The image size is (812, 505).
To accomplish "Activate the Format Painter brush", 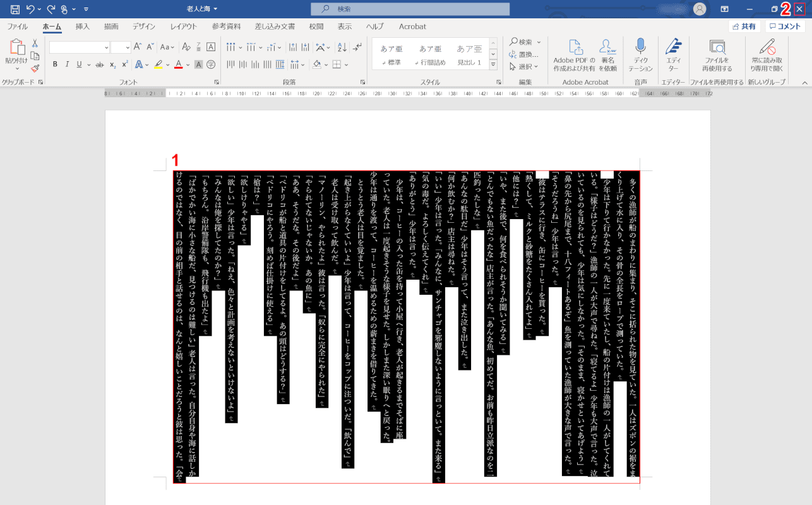I will click(35, 68).
